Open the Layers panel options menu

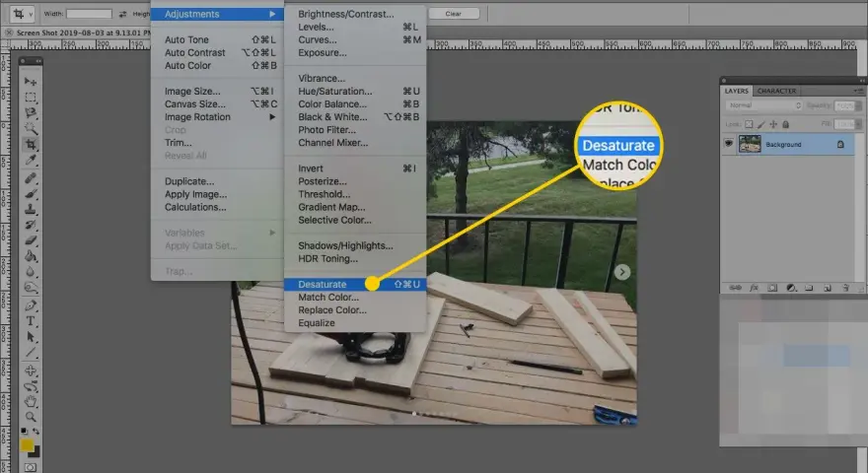pos(857,91)
